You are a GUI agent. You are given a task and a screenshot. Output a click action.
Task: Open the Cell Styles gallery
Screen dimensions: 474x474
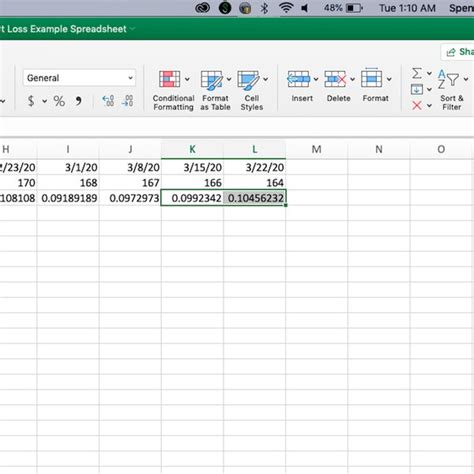tap(252, 90)
